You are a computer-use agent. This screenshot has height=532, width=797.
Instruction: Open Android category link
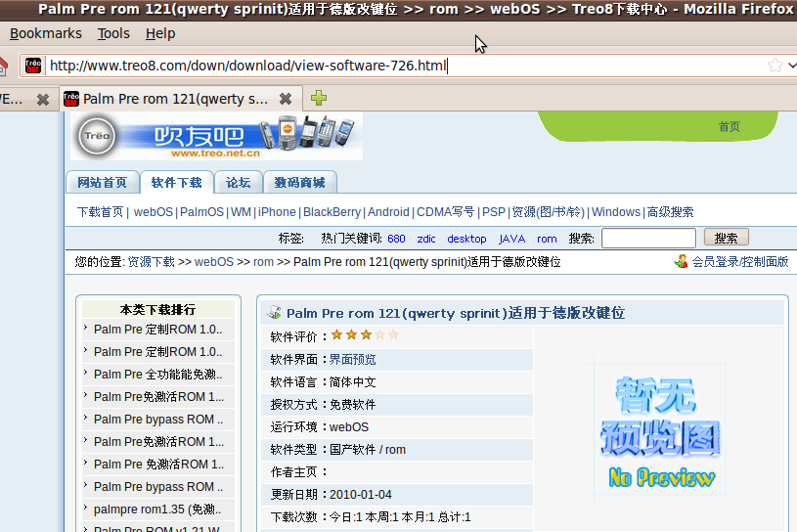388,212
